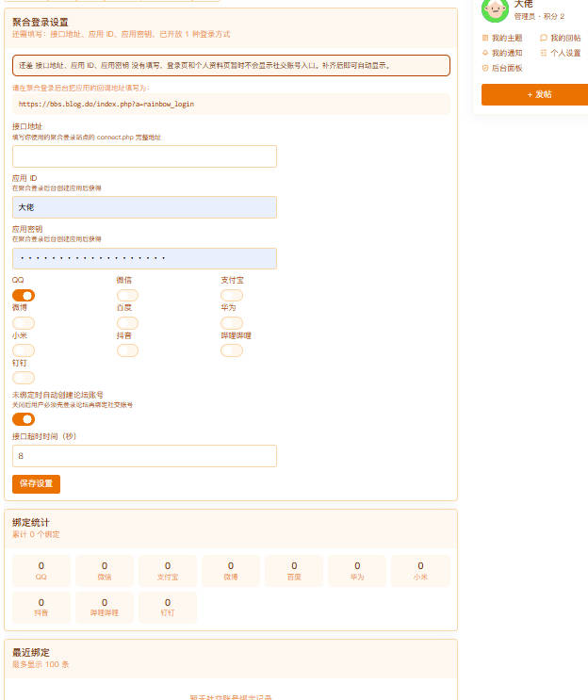
Task: Open 个人设置 icon
Action: 544,53
